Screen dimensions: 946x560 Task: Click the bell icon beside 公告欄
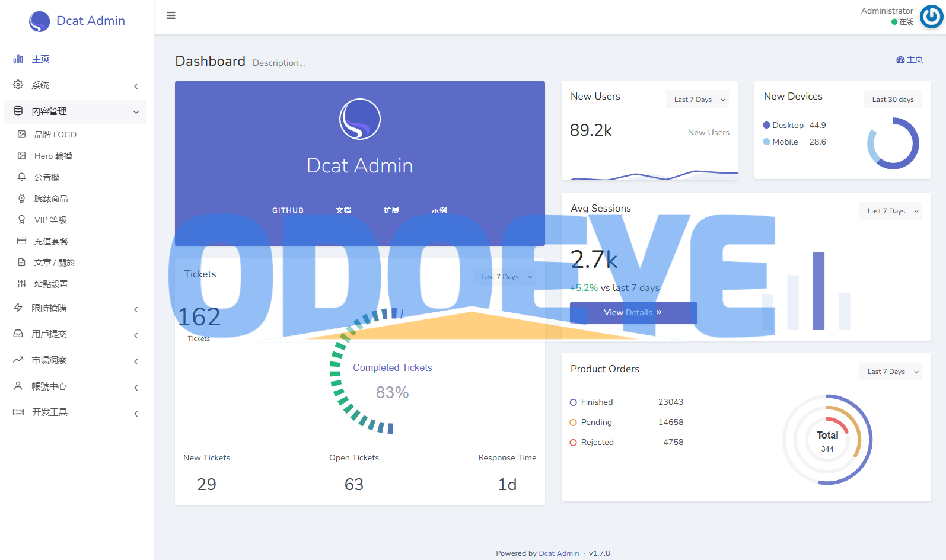click(22, 177)
